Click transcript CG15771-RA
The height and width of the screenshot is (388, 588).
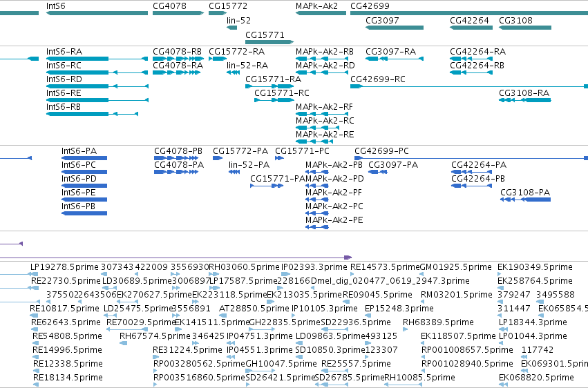point(274,79)
